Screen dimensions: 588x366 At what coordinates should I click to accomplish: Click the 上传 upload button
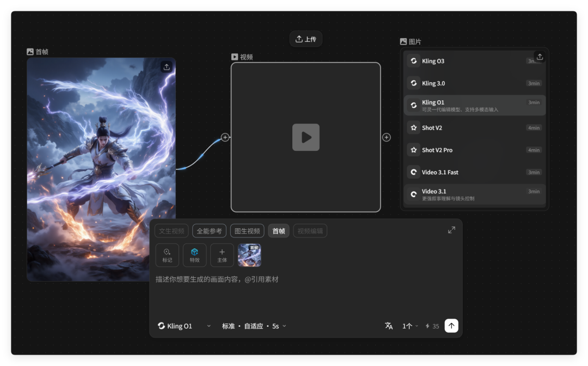click(x=305, y=39)
